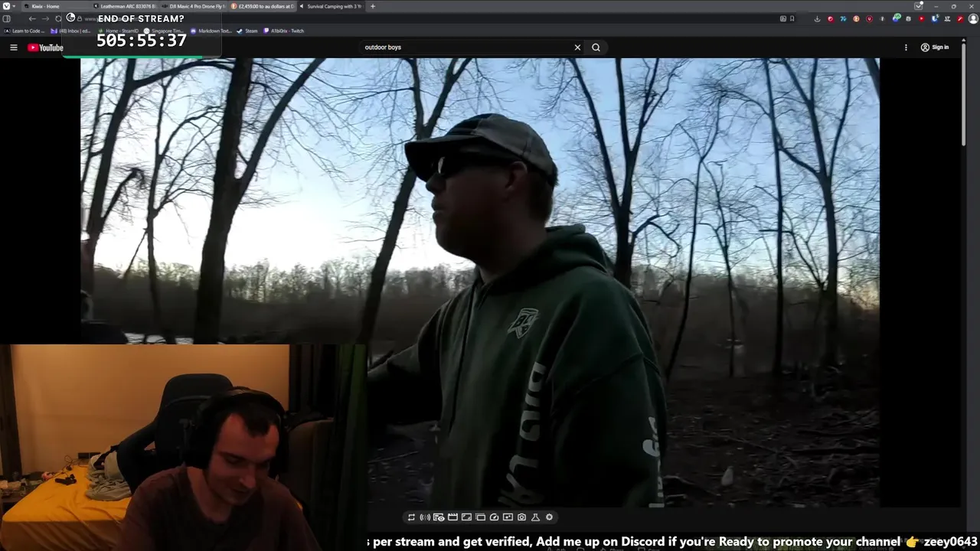Click the playing outdoor video frame
The width and height of the screenshot is (980, 551).
pos(480,282)
